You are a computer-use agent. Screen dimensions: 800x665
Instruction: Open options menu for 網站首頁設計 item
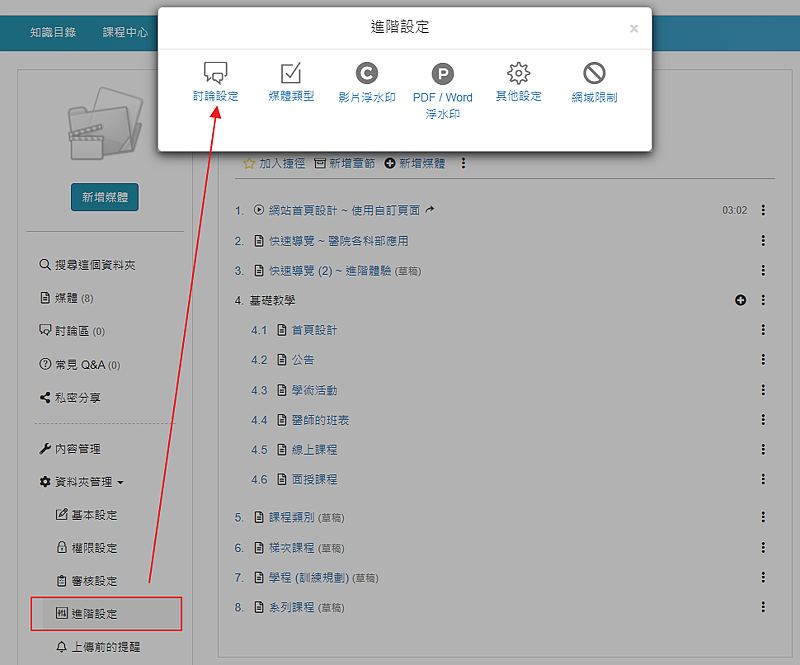click(763, 210)
